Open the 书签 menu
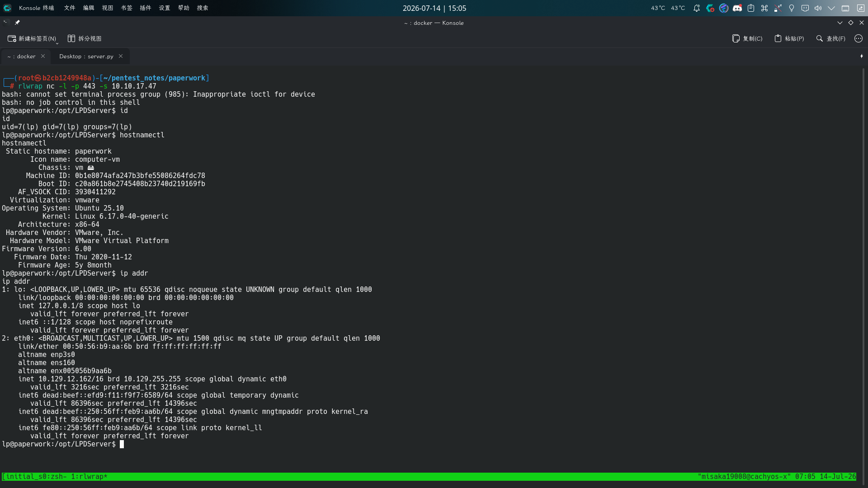The width and height of the screenshot is (868, 488). tap(127, 8)
